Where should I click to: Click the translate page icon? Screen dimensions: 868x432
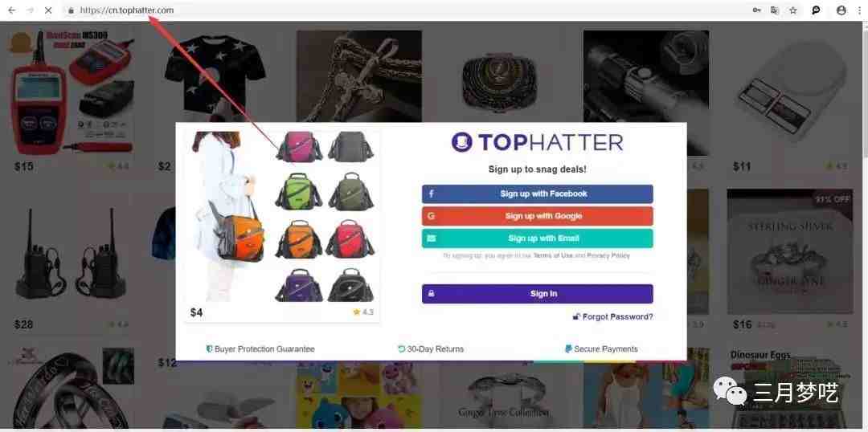(775, 10)
